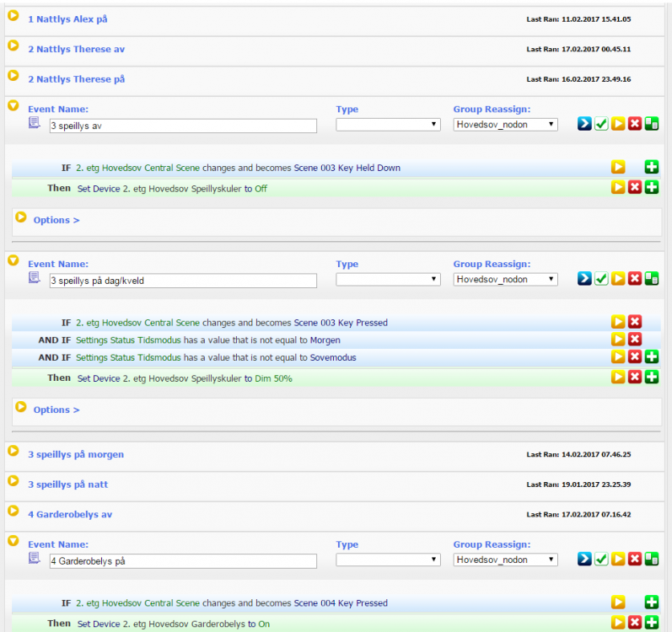Toggle green enabled checkmark for '3 speillys av'
Image resolution: width=672 pixels, height=632 pixels.
[x=601, y=125]
